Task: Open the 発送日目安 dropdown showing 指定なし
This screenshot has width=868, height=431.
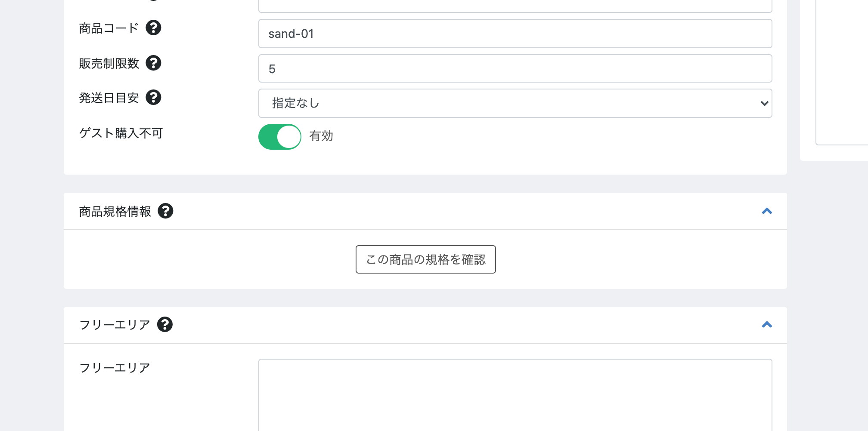Action: tap(515, 103)
